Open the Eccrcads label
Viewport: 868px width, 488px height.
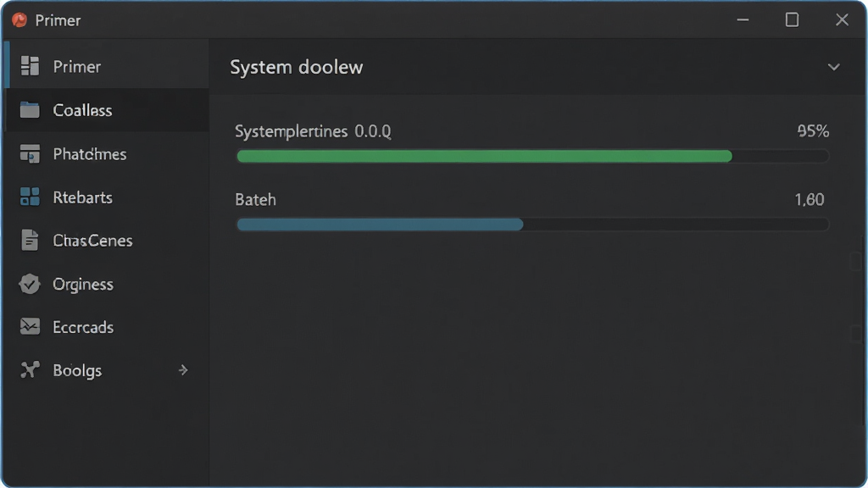[x=83, y=327]
